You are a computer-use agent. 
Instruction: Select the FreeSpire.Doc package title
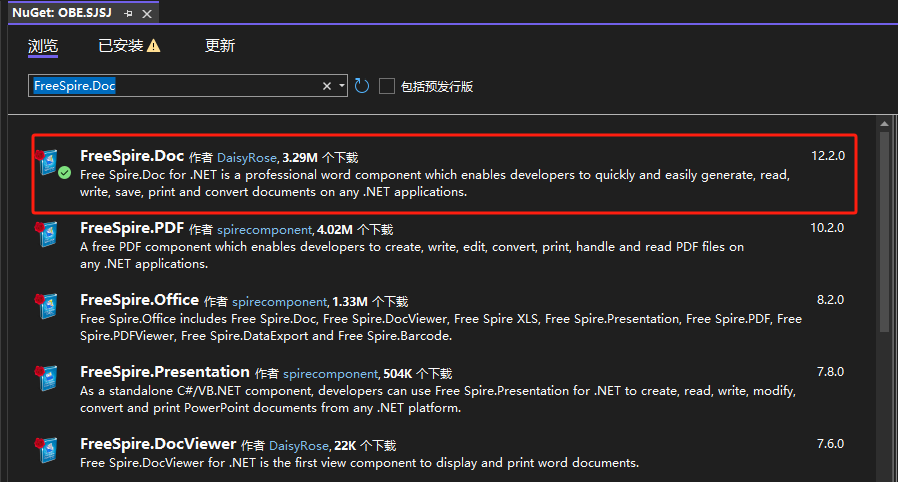pos(132,156)
